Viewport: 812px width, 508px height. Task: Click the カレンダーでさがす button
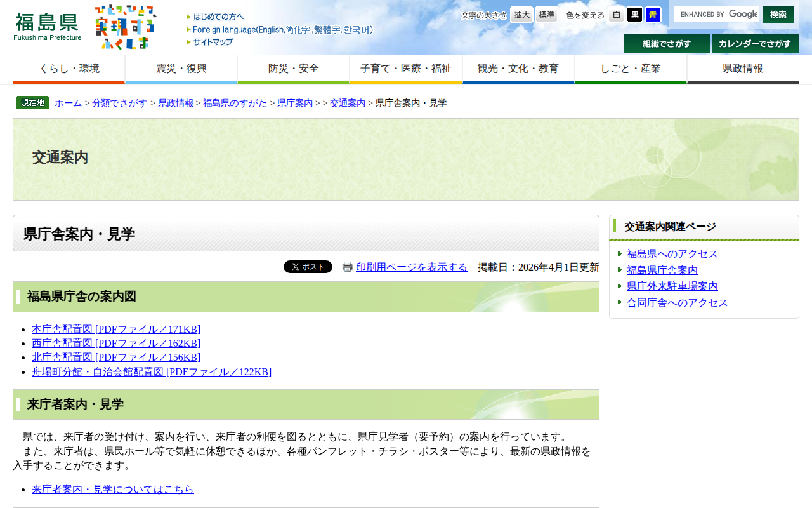(x=755, y=44)
